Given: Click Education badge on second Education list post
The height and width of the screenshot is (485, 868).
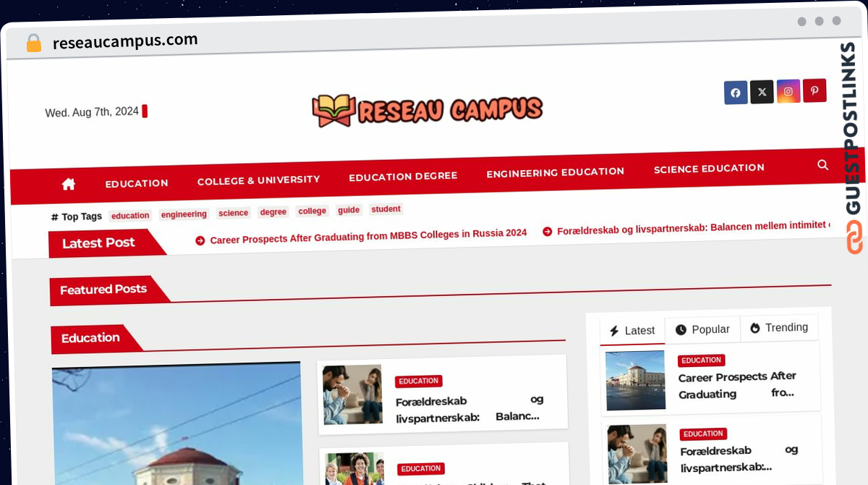Looking at the screenshot, I should pyautogui.click(x=421, y=469).
